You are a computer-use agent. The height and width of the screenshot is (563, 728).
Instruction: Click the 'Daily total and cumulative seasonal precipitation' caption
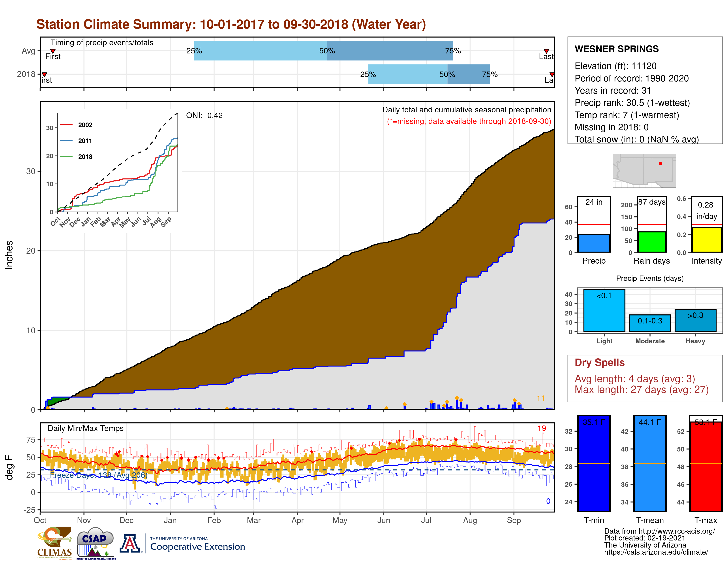point(467,110)
